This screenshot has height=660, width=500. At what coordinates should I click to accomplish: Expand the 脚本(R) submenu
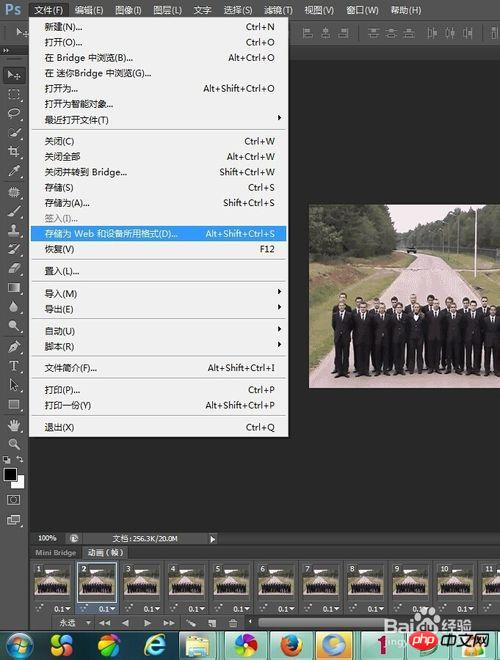coord(159,346)
